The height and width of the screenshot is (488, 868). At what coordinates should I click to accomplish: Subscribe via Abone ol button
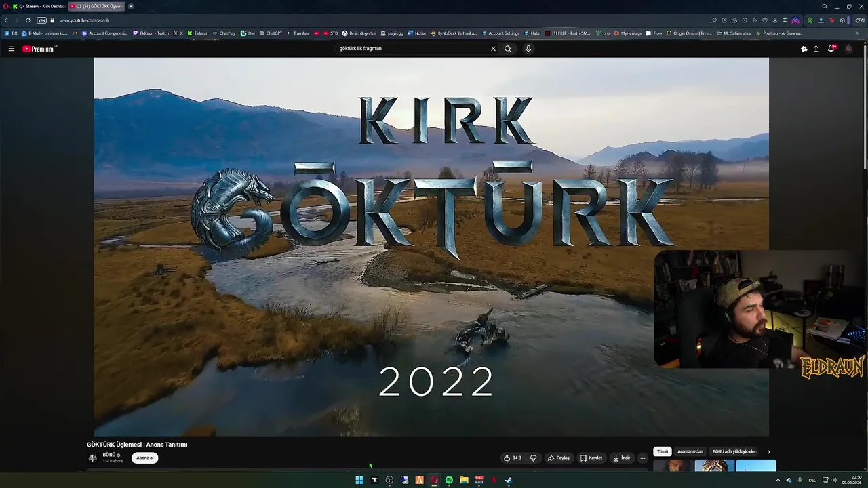[145, 457]
